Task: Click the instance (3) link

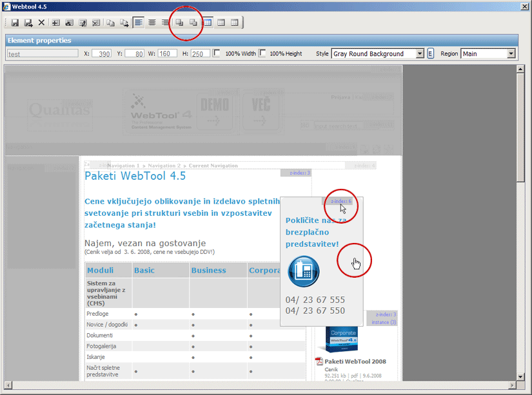Action: coord(384,322)
